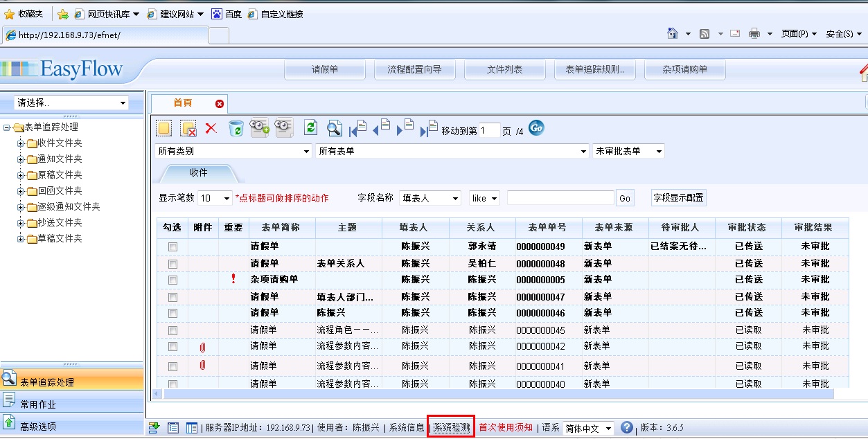Click the green refresh icon
The height and width of the screenshot is (439, 868).
tap(310, 127)
